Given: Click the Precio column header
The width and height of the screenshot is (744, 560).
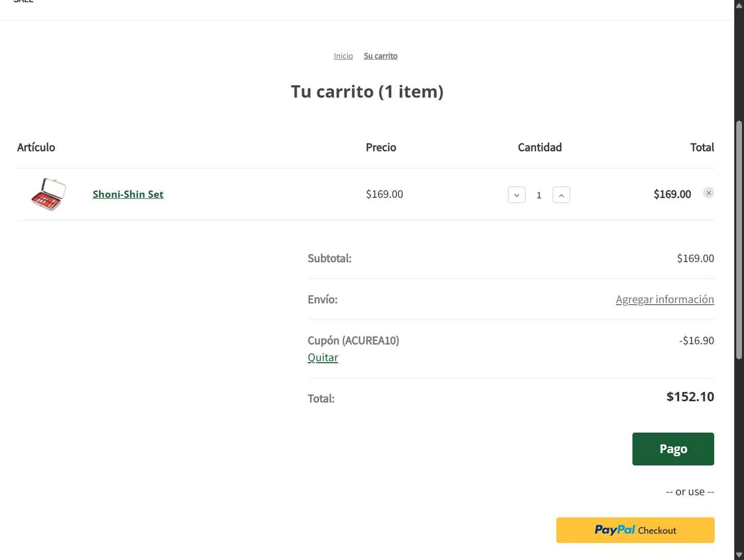Looking at the screenshot, I should coord(381,147).
